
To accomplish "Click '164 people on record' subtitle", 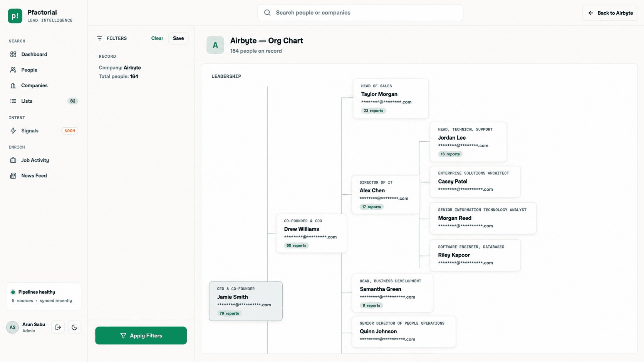I will [x=256, y=51].
